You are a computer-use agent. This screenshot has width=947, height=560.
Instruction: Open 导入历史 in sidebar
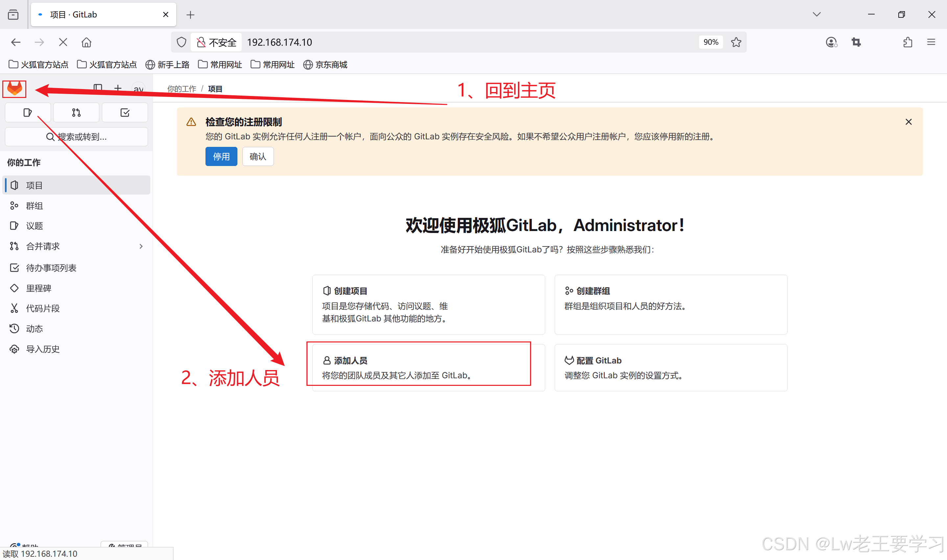tap(43, 349)
